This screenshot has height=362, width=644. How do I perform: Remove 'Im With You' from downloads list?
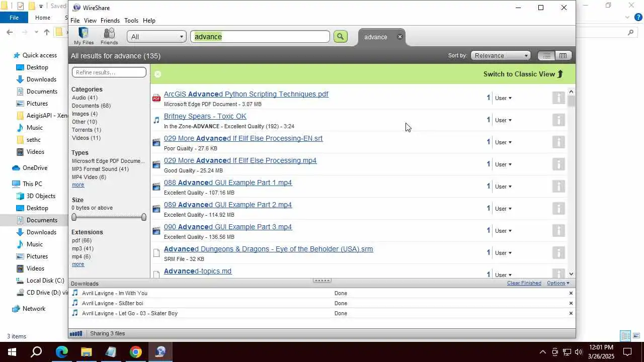point(571,293)
